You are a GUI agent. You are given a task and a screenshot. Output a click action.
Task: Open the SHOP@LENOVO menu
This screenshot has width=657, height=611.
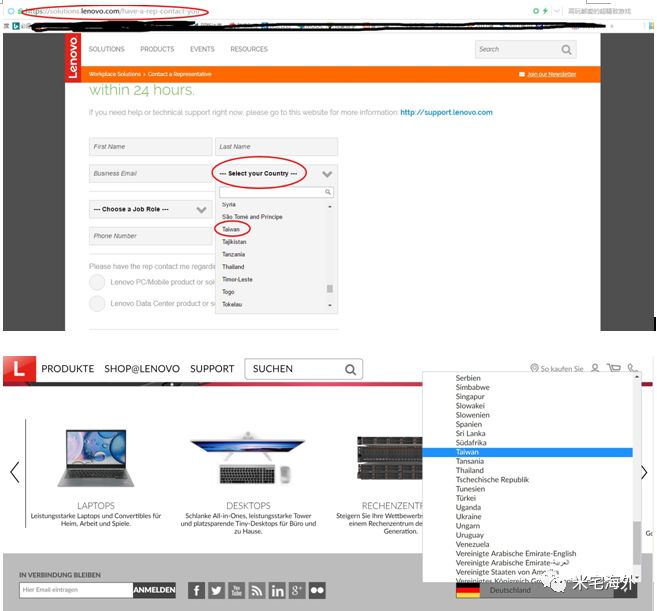(x=142, y=369)
